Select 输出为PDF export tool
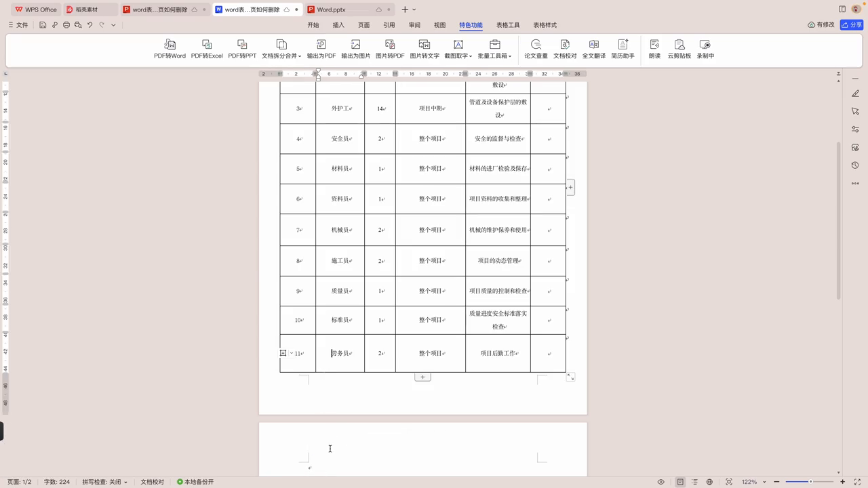This screenshot has width=868, height=488. tap(321, 49)
